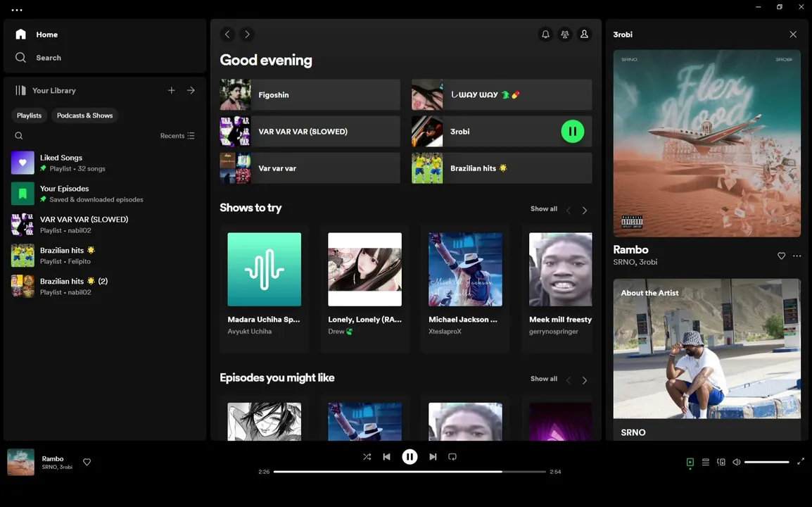Open Search in the sidebar
The height and width of the screenshot is (507, 812).
pos(38,58)
